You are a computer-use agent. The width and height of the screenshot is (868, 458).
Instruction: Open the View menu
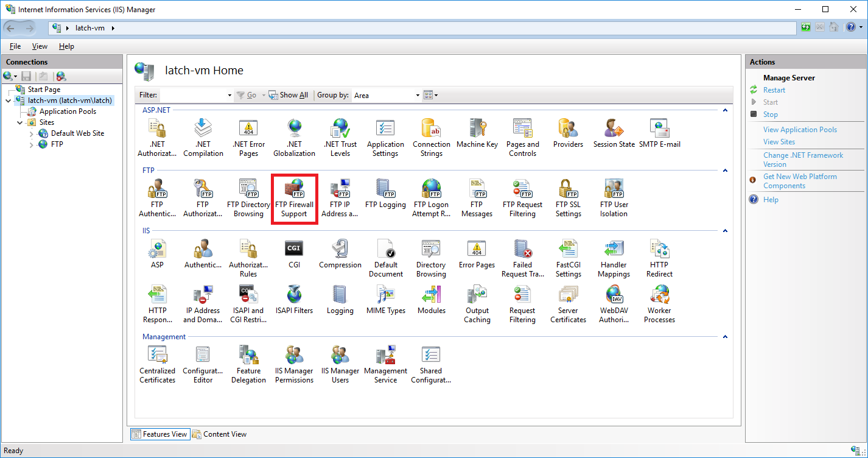click(40, 46)
